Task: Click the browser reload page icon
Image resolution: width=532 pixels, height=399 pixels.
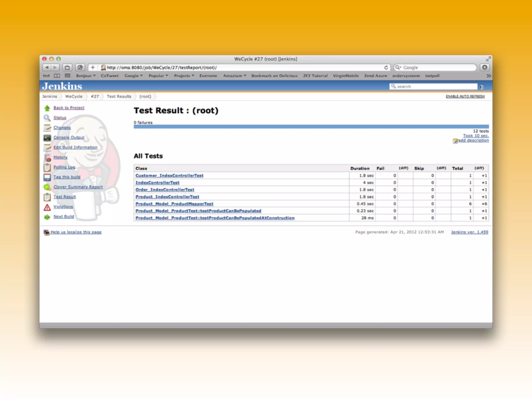Action: [x=386, y=68]
